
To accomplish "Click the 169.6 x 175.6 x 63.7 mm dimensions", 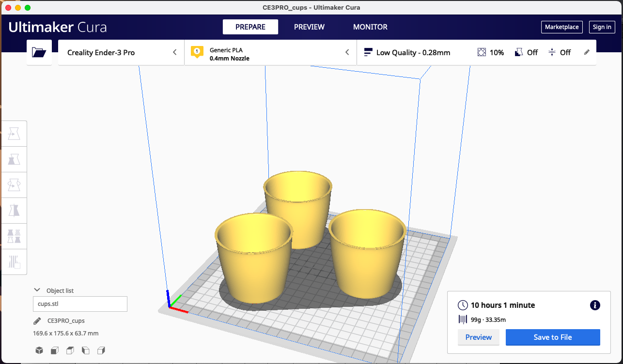I will click(x=65, y=333).
